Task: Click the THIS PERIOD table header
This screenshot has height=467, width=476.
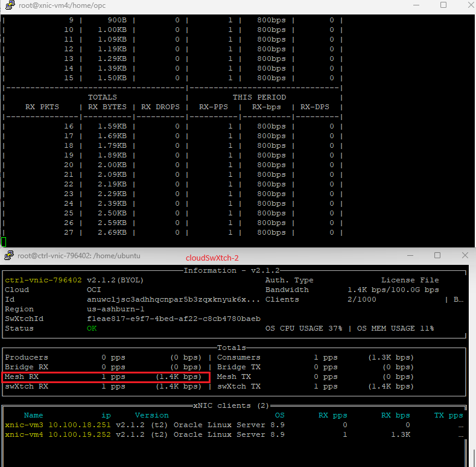Action: [x=259, y=97]
